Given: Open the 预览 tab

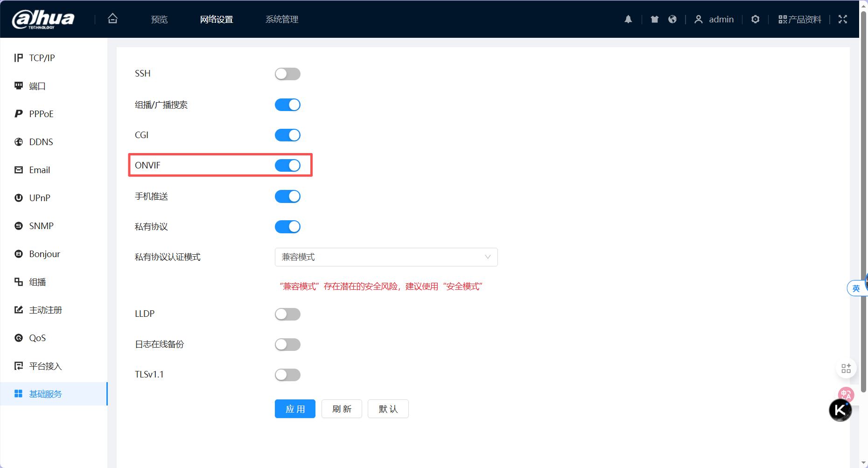Looking at the screenshot, I should (x=159, y=19).
